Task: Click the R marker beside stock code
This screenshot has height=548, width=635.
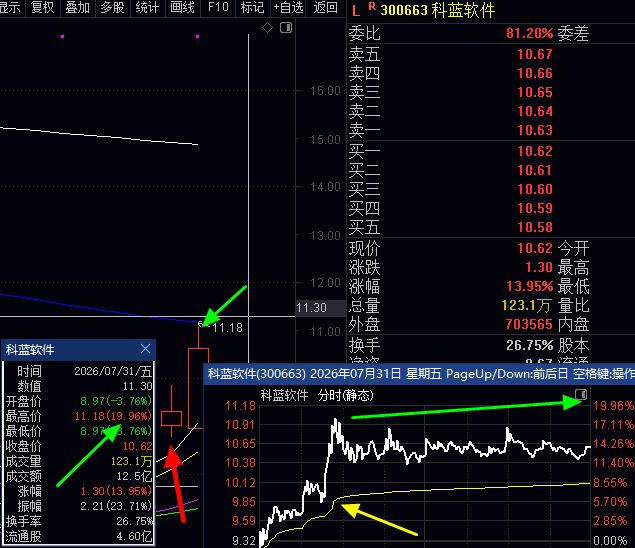Action: click(x=372, y=6)
